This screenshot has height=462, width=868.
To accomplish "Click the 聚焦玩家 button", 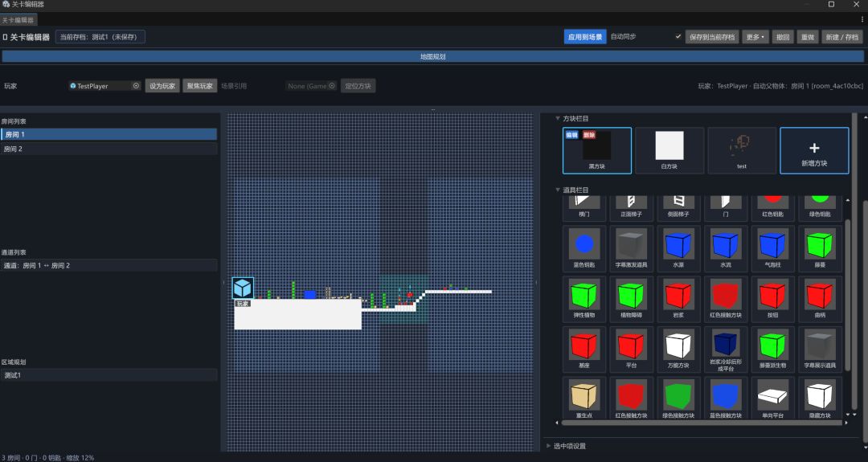I will (200, 86).
